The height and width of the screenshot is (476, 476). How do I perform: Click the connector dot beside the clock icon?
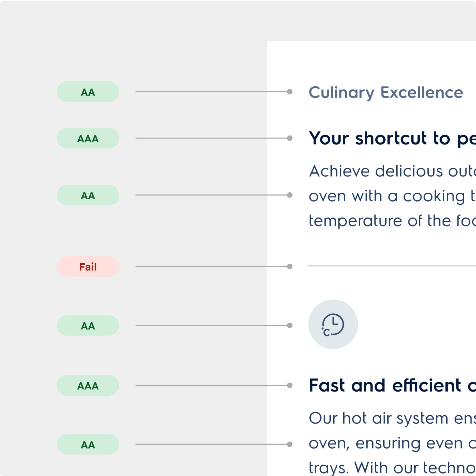point(290,325)
